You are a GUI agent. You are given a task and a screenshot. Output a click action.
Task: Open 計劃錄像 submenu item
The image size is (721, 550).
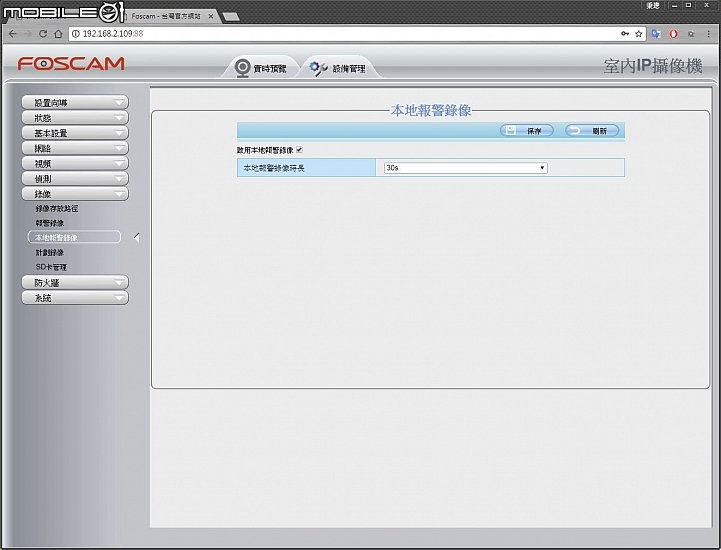[x=50, y=252]
